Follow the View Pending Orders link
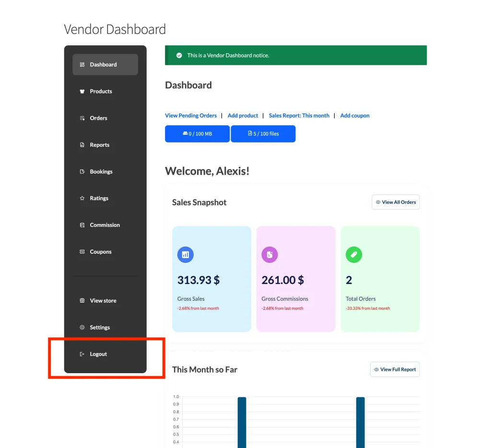The image size is (491, 448). pyautogui.click(x=191, y=116)
